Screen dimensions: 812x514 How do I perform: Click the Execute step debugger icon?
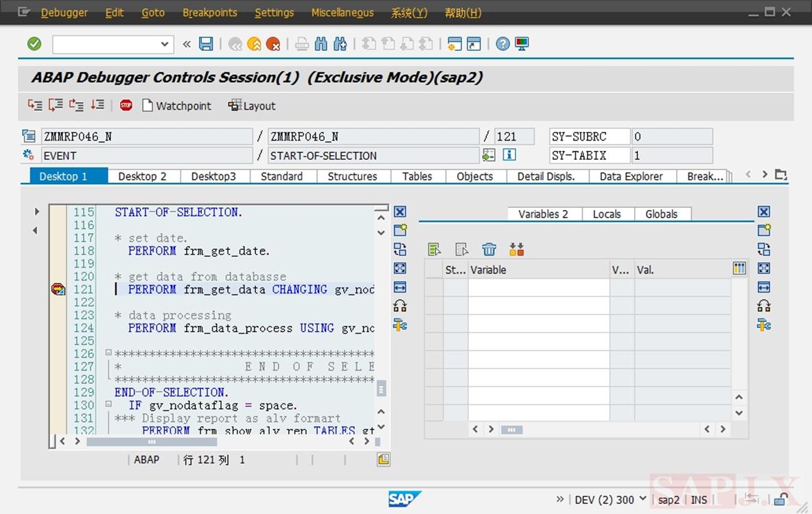pos(56,105)
